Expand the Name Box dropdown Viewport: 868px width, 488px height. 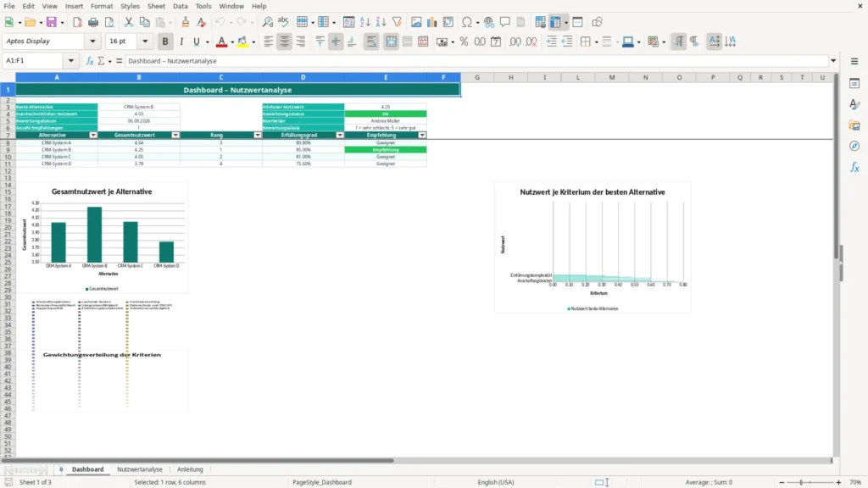[x=71, y=61]
